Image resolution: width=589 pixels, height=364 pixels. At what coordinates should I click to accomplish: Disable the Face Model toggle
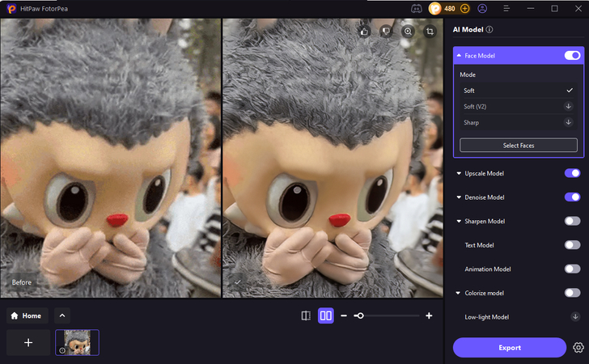click(x=572, y=56)
